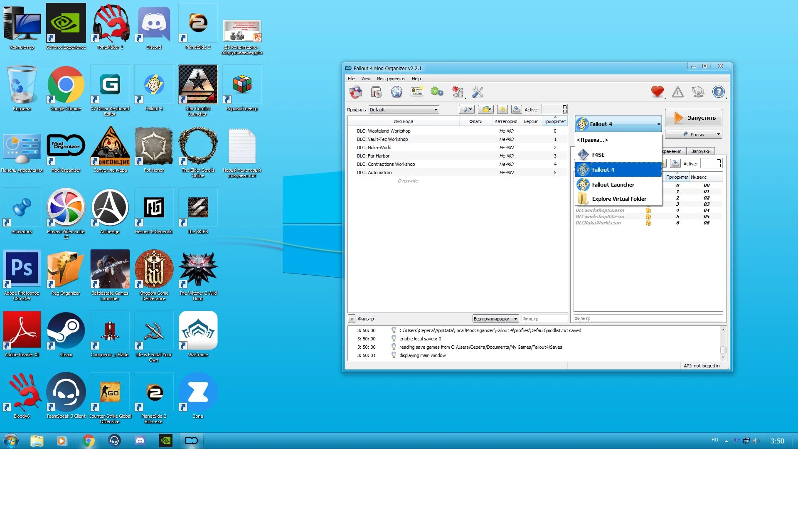Select DLC: Automatron mod row
This screenshot has width=798, height=532.
[x=458, y=172]
